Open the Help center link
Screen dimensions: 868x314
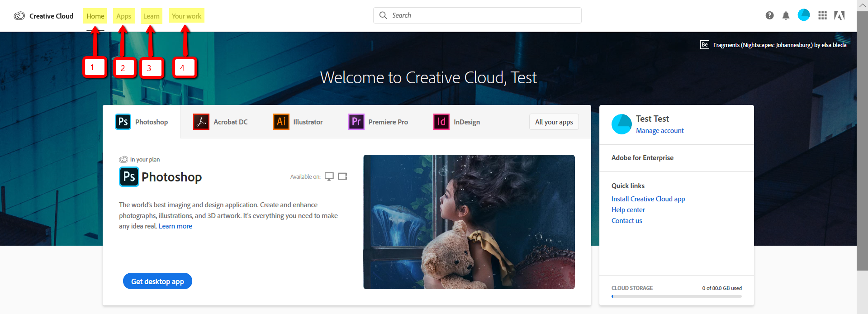(x=628, y=210)
